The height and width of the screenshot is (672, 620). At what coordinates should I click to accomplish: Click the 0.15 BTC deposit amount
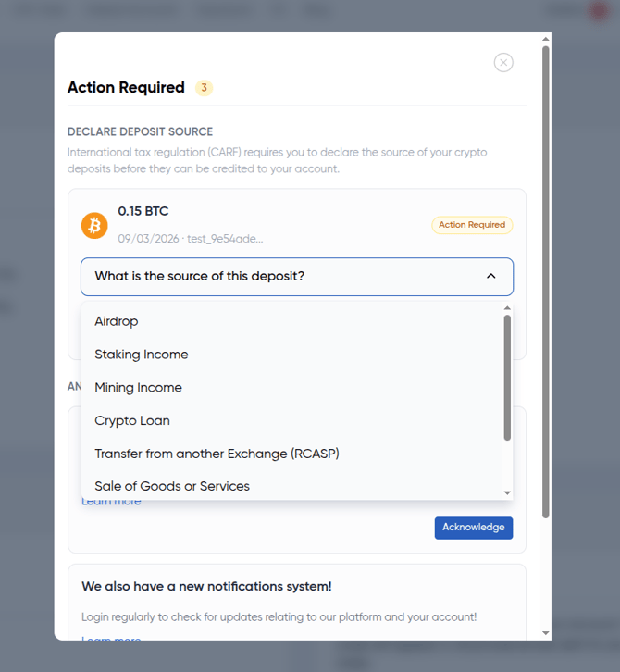pyautogui.click(x=143, y=211)
